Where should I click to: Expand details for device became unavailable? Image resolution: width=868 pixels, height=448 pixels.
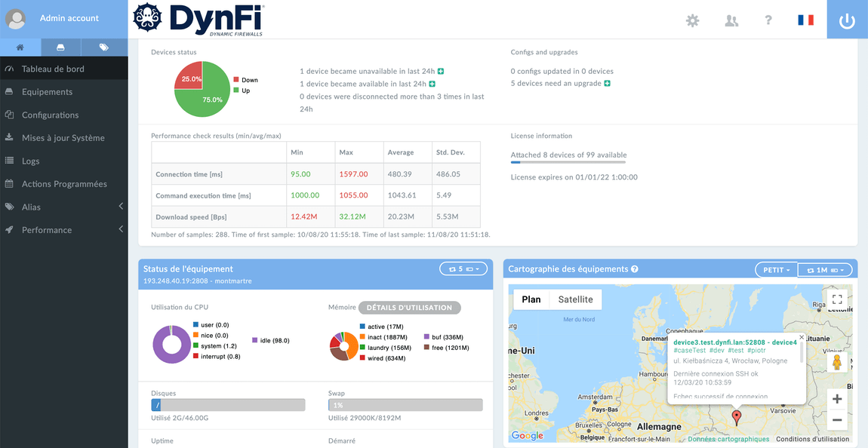coord(441,72)
